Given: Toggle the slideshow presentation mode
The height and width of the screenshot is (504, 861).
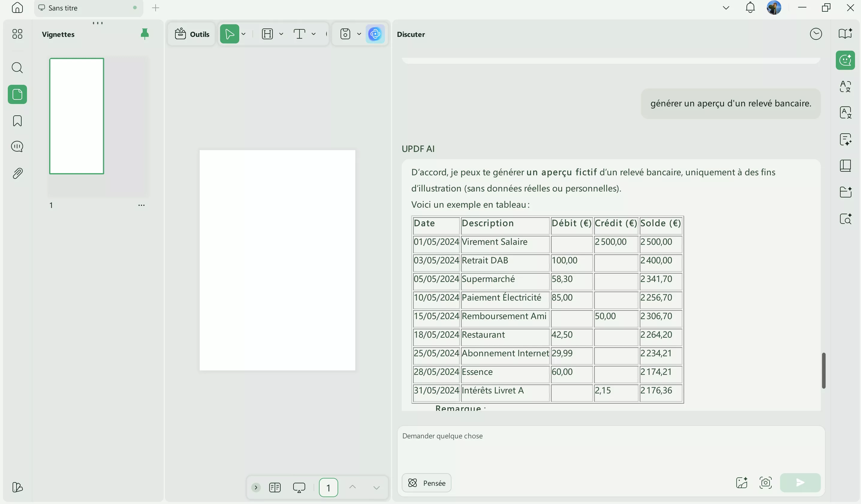Looking at the screenshot, I should coord(299,488).
